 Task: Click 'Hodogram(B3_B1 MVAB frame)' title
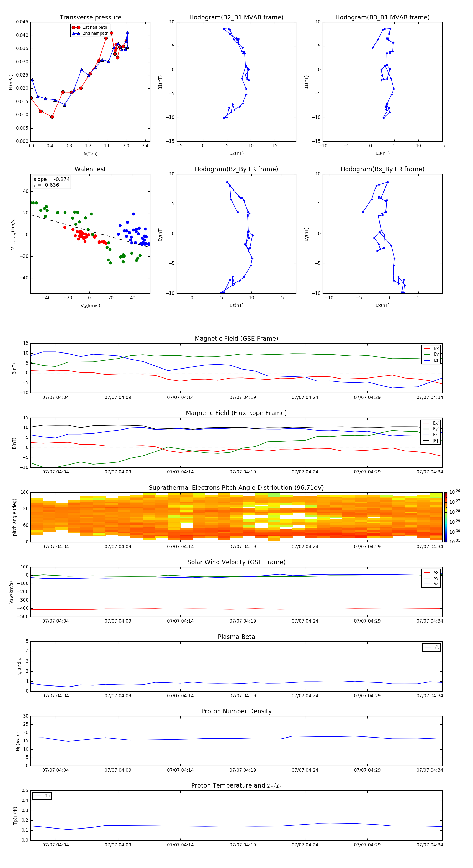point(382,18)
